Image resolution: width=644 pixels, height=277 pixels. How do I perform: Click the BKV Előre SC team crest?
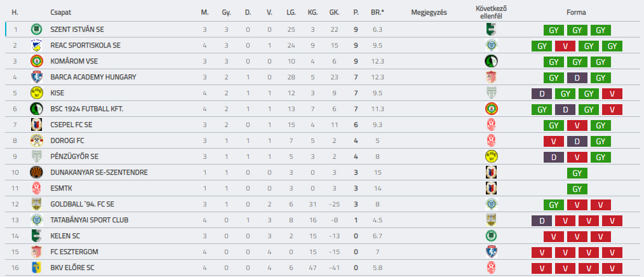[x=36, y=267]
